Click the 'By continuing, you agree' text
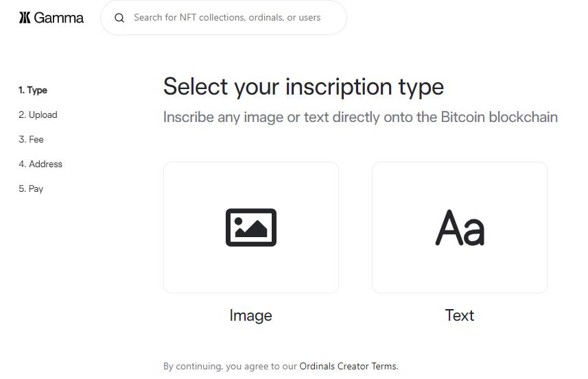Screen dimensions: 588x379 click(230, 367)
